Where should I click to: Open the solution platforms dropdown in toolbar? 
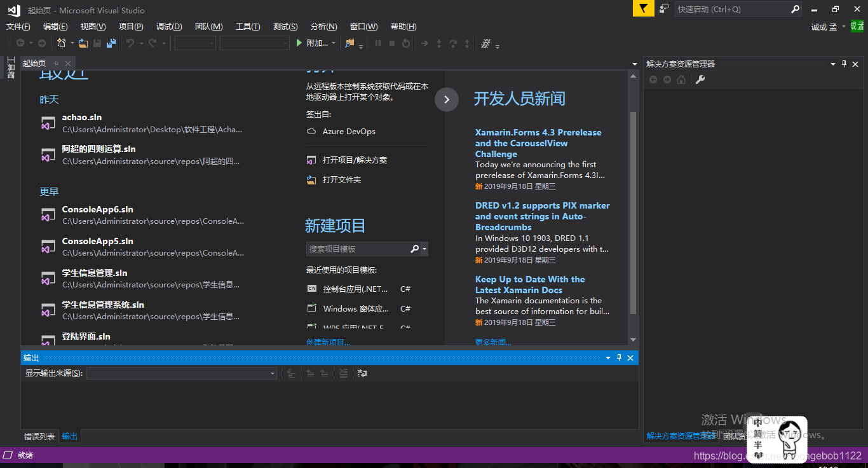pos(255,43)
